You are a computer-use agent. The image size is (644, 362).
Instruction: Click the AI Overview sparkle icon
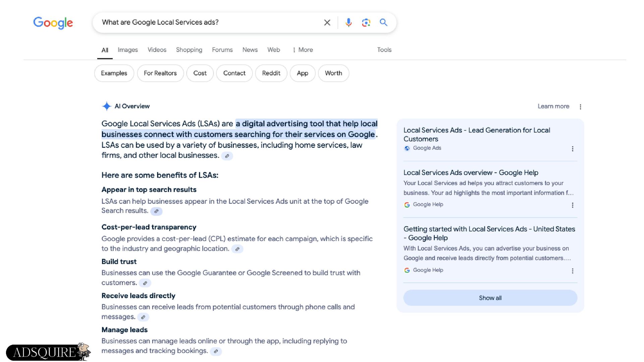107,106
